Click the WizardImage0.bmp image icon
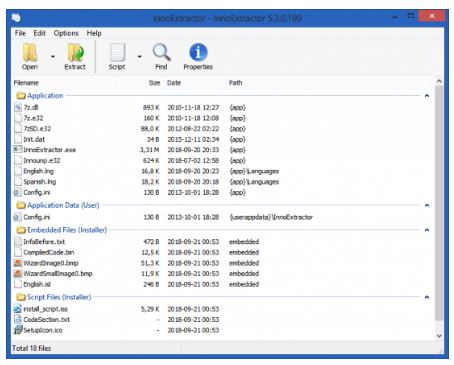The image size is (454, 365). click(x=18, y=263)
